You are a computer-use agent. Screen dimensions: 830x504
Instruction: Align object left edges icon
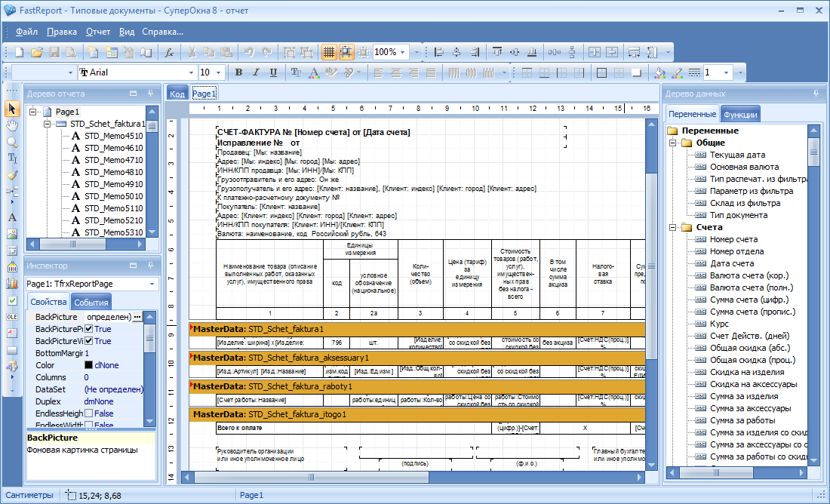pyautogui.click(x=439, y=52)
